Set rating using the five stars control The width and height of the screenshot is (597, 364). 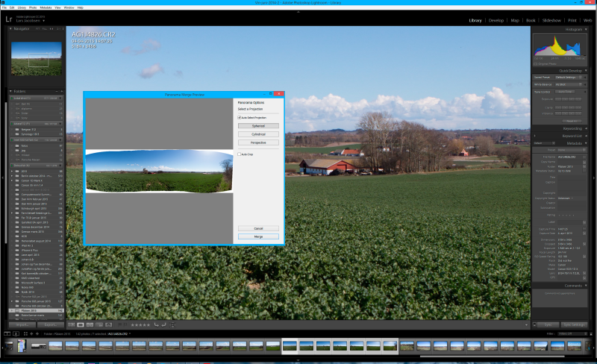tap(140, 324)
